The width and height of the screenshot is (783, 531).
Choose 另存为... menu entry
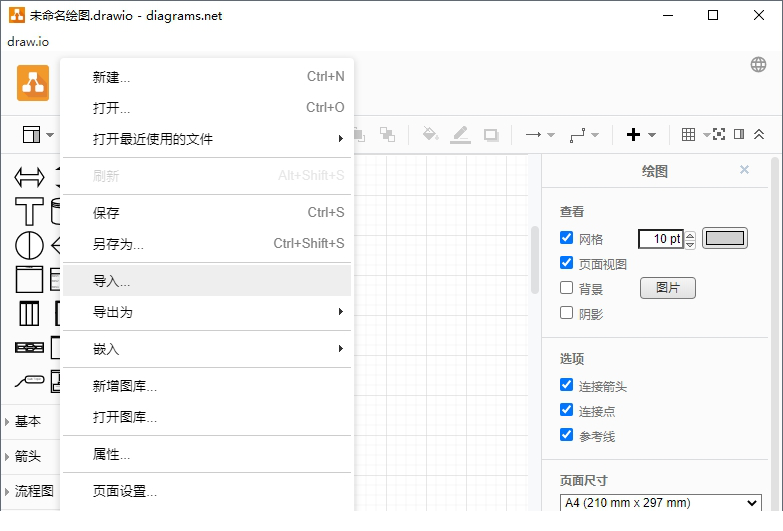(207, 244)
